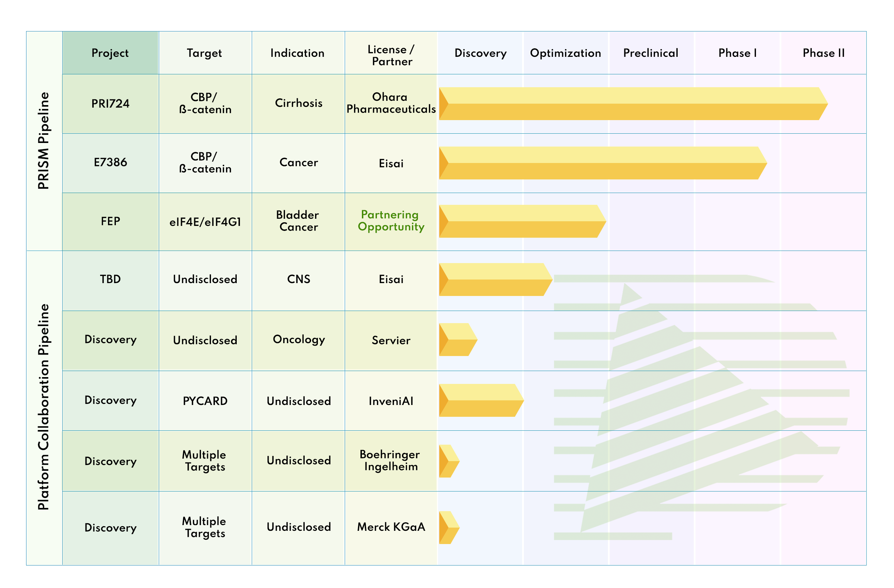Viewport: 894px width, 588px height.
Task: Select the FEP progress arrow bar
Action: [x=522, y=221]
